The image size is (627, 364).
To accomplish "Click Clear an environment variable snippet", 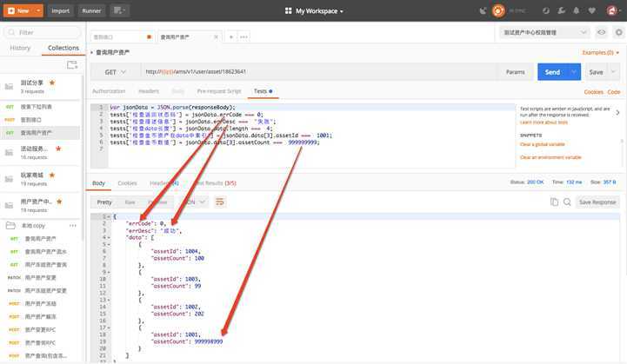I will point(550,157).
